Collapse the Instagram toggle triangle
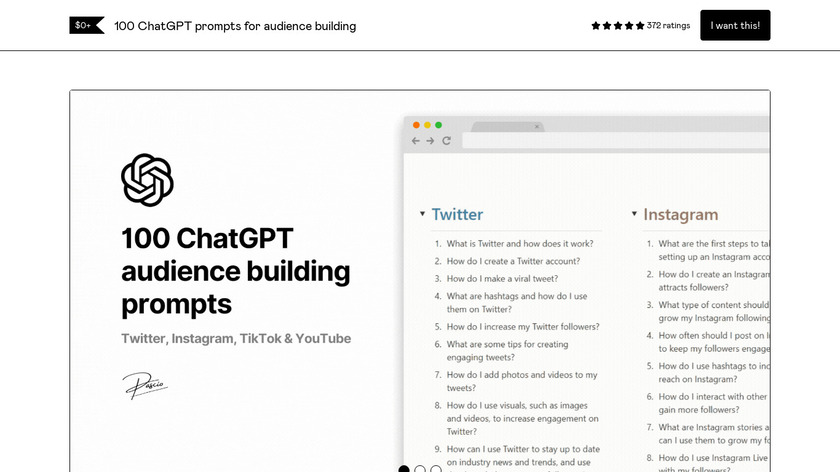 [x=634, y=214]
